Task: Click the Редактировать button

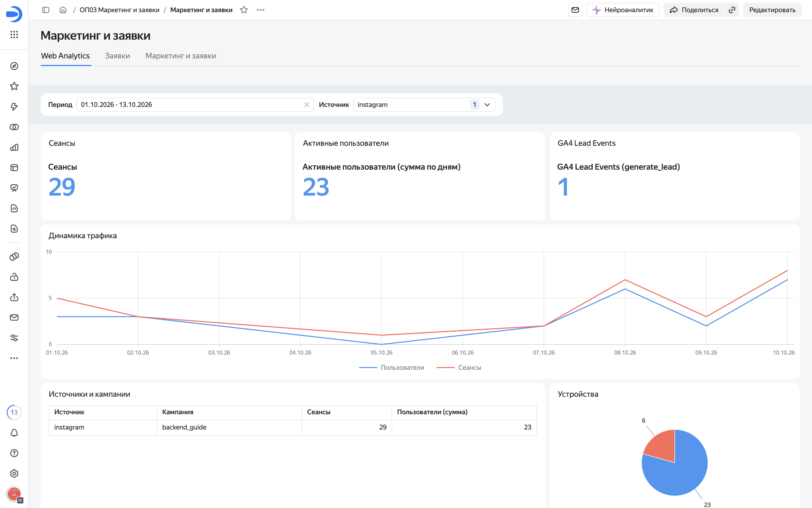Action: coord(772,10)
